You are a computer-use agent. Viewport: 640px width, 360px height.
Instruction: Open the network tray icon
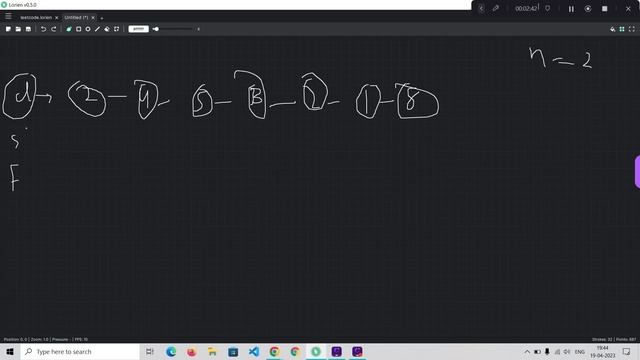(557, 351)
